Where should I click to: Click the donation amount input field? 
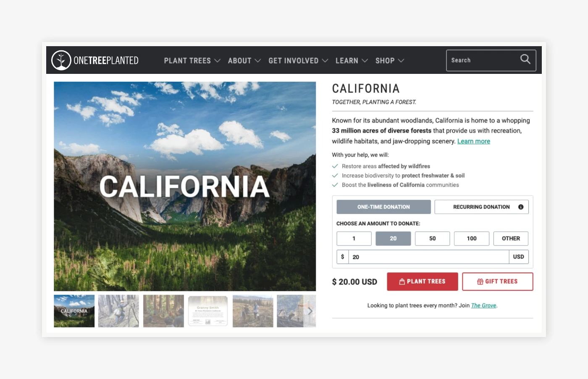(x=428, y=257)
